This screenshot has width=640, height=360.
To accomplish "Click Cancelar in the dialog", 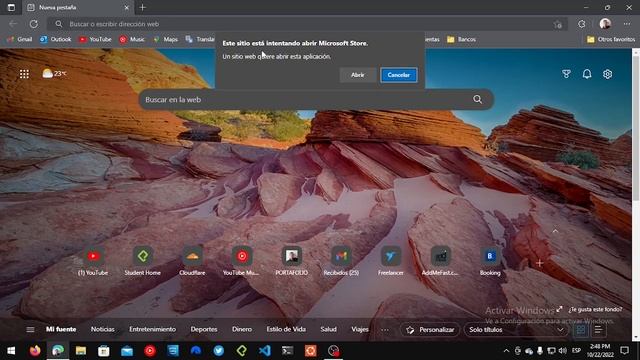I will tap(399, 75).
